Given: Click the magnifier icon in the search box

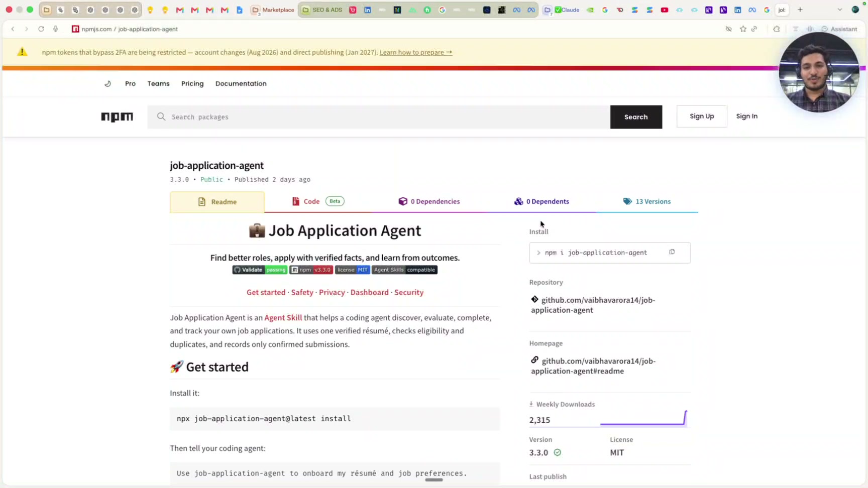Looking at the screenshot, I should click(x=161, y=117).
